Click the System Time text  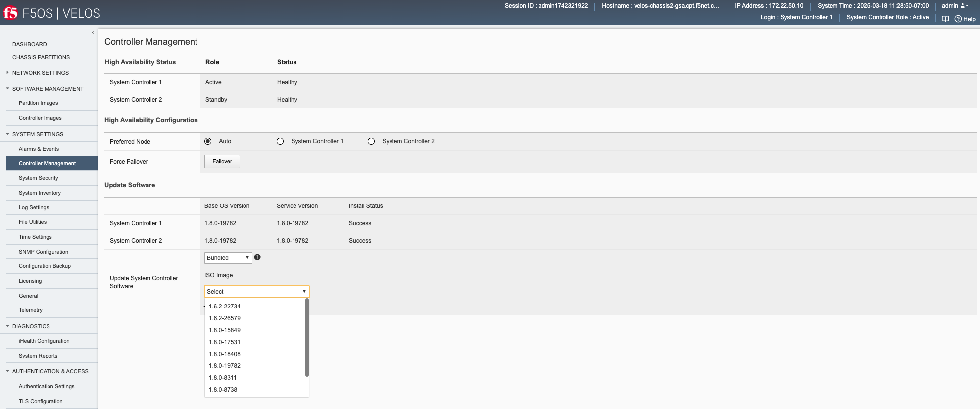tap(873, 6)
